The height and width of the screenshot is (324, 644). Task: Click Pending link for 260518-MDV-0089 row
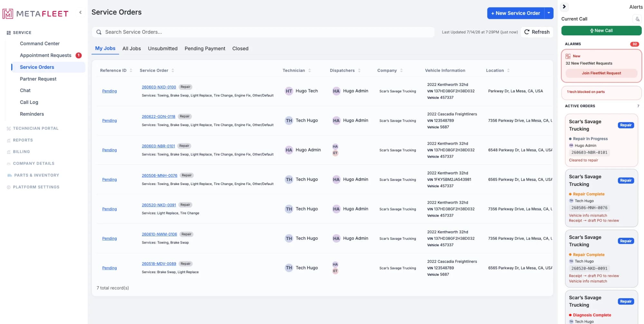[x=109, y=268]
